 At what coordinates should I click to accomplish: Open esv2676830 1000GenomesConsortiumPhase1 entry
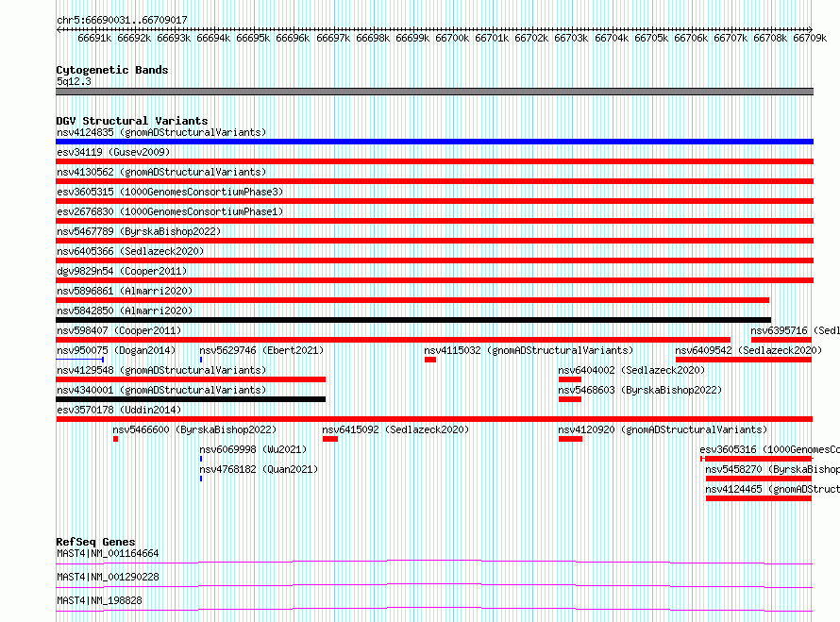click(x=170, y=211)
